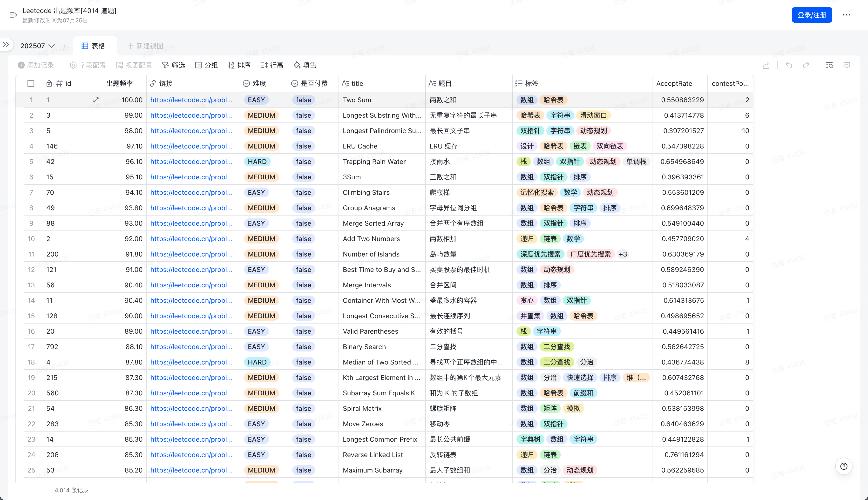Click the 链接 link column header icon
Viewport: 868px width, 500px height.
point(153,83)
